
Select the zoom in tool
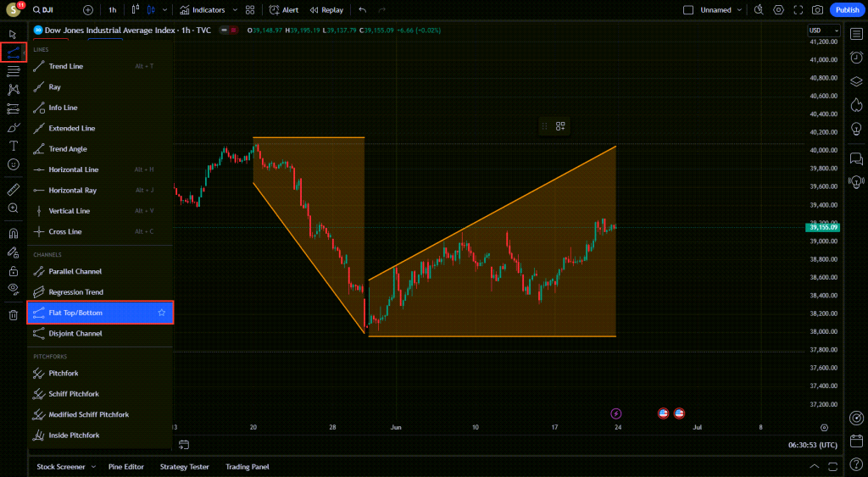point(14,208)
